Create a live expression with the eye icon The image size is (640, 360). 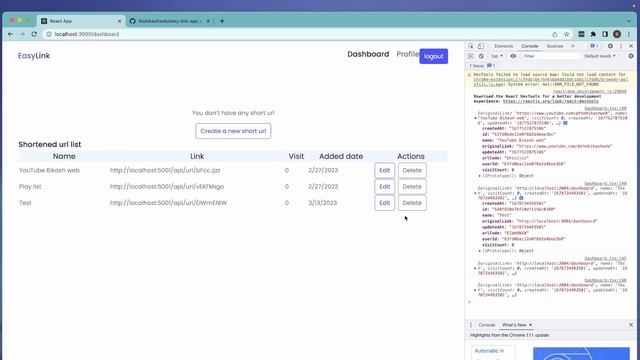coord(513,56)
